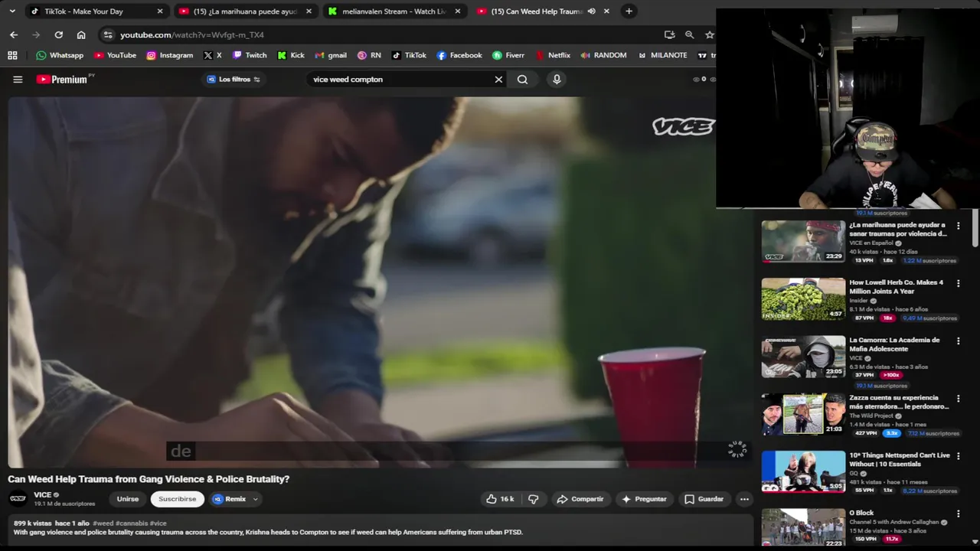
Task: Click Compartir share button
Action: tap(580, 499)
